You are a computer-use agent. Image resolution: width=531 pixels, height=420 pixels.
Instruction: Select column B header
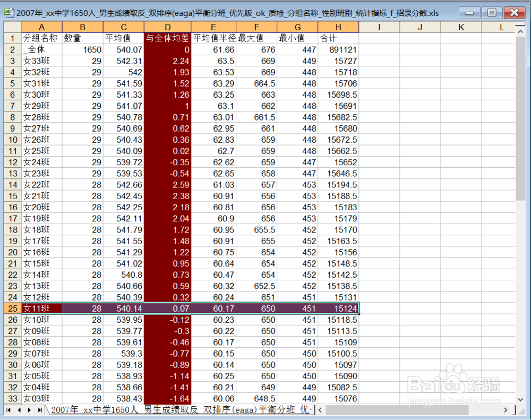tap(83, 27)
